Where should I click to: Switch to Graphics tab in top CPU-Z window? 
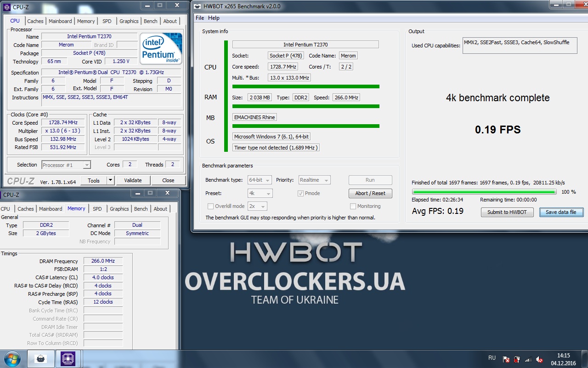(x=129, y=21)
